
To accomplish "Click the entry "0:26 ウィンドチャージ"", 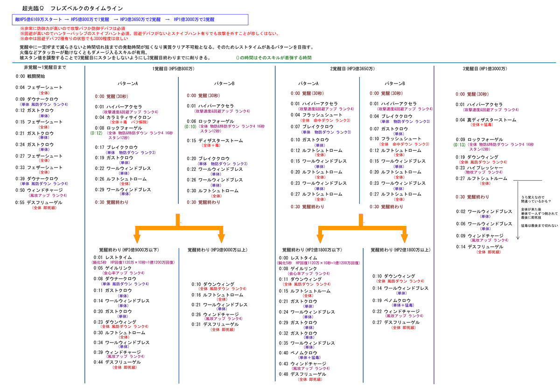I will [215, 315].
